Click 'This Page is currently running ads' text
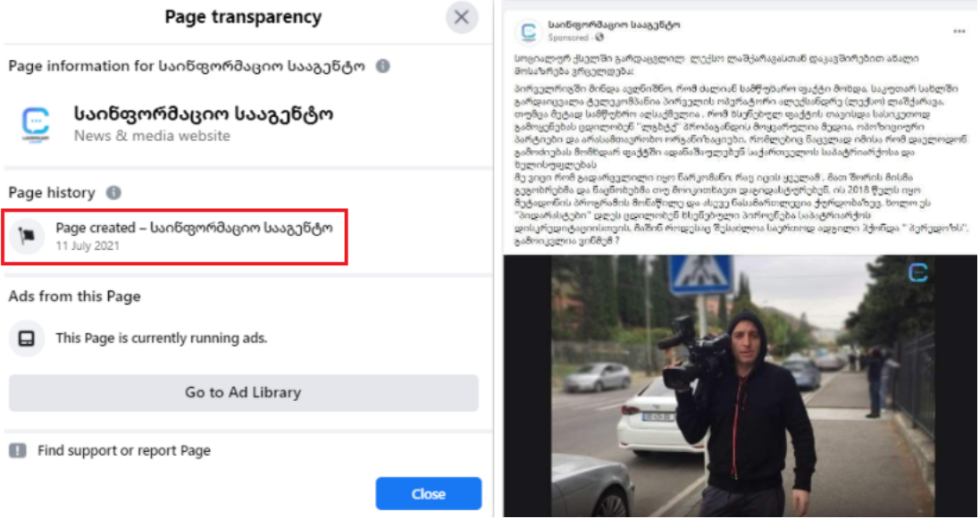 pos(162,339)
